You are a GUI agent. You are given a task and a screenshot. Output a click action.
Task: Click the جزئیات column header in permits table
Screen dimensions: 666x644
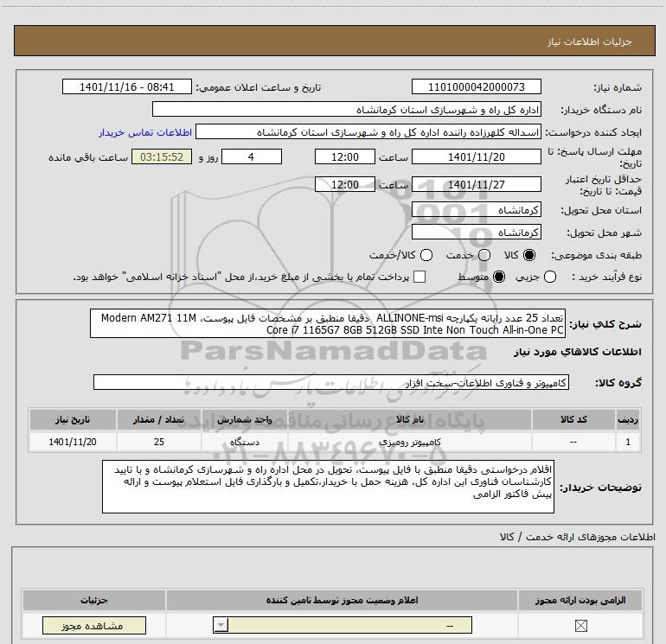(x=94, y=600)
